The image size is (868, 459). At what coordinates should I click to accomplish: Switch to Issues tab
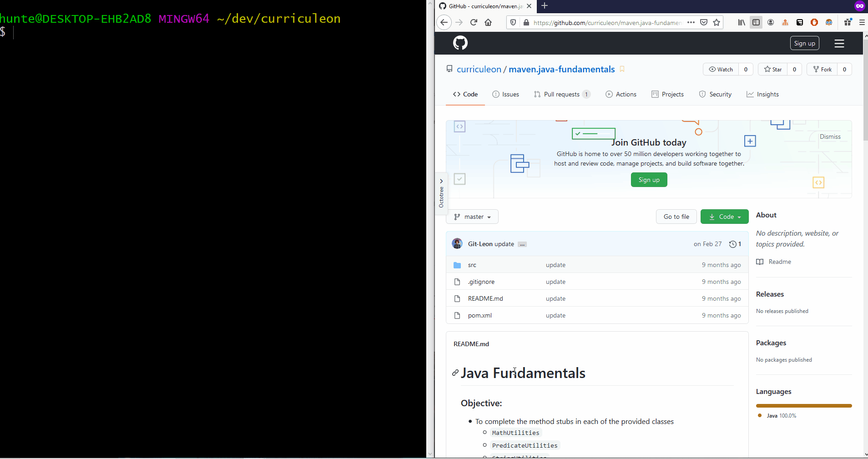tap(505, 94)
